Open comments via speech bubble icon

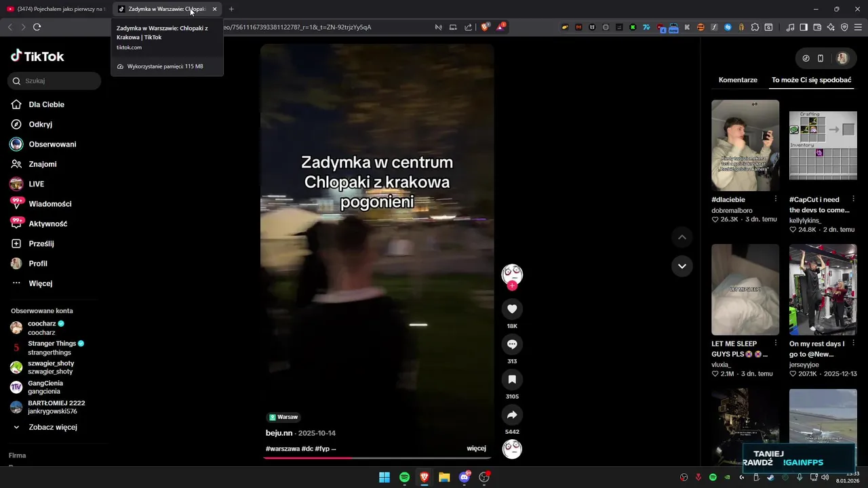(x=512, y=344)
